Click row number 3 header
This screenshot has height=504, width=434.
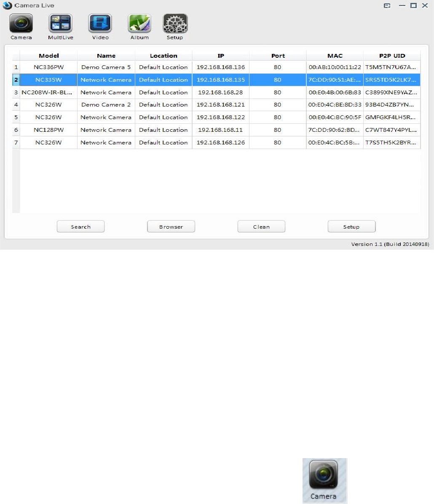pyautogui.click(x=16, y=92)
